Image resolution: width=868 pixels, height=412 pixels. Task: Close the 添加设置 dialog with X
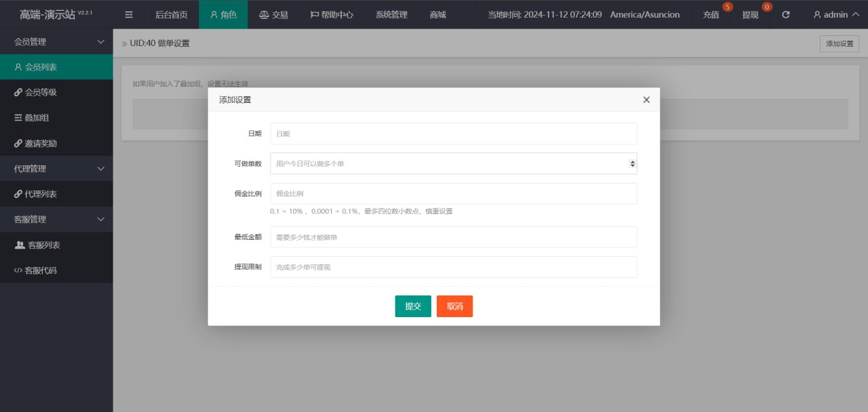(646, 100)
